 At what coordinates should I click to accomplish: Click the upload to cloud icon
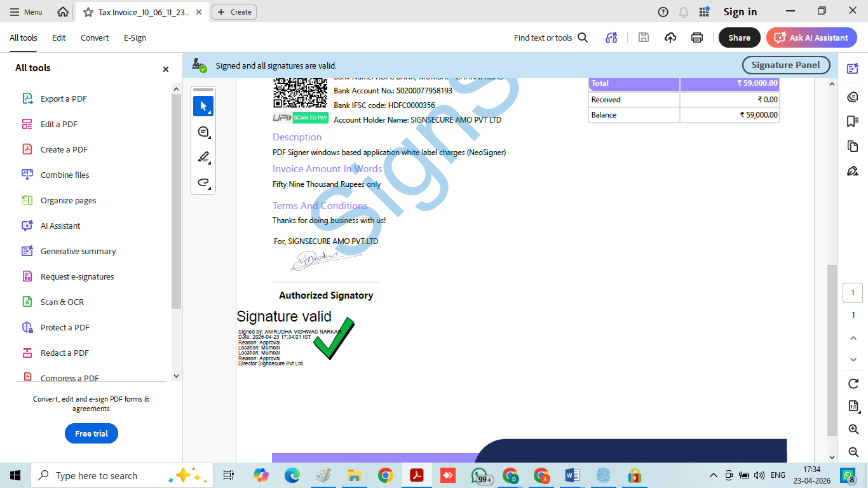point(670,37)
